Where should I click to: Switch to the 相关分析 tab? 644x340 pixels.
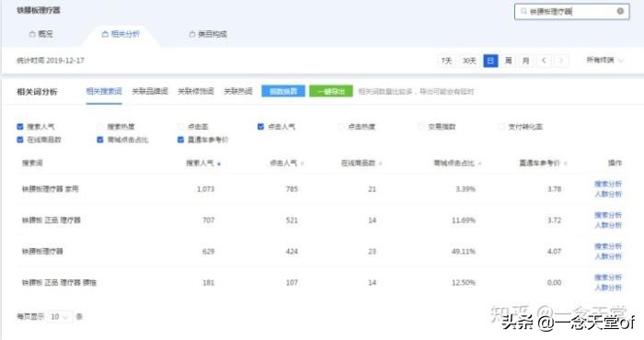121,34
